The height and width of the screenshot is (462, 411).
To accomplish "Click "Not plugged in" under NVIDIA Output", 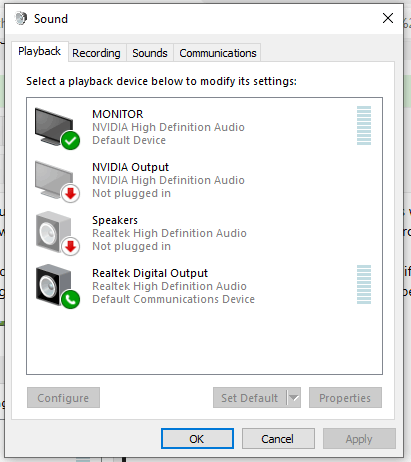I will 131,193.
